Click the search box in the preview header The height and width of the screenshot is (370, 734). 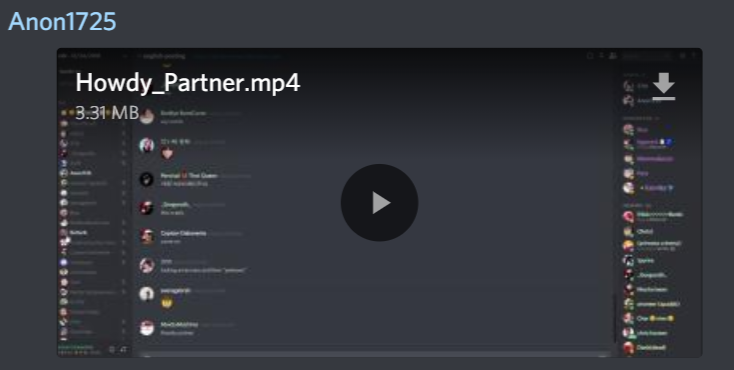pos(647,56)
